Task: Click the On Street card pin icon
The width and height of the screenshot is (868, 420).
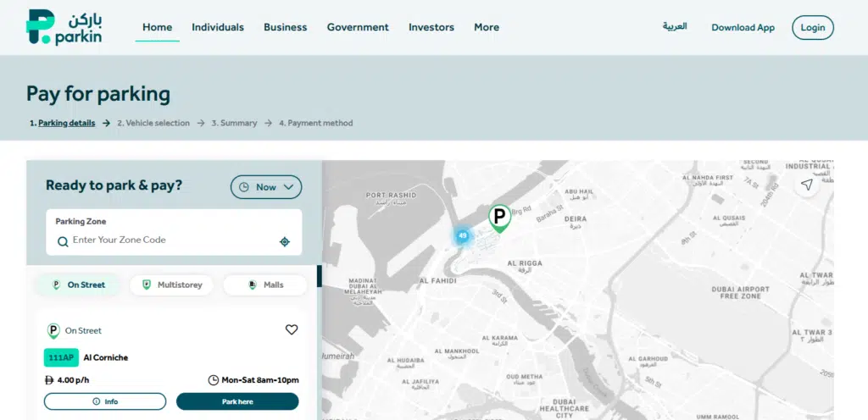Action: pyautogui.click(x=53, y=331)
